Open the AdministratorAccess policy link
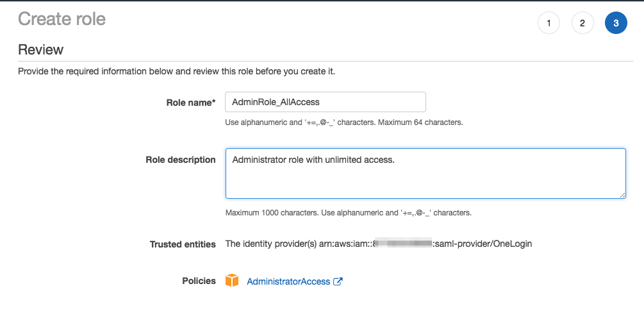The height and width of the screenshot is (309, 644). coord(288,281)
